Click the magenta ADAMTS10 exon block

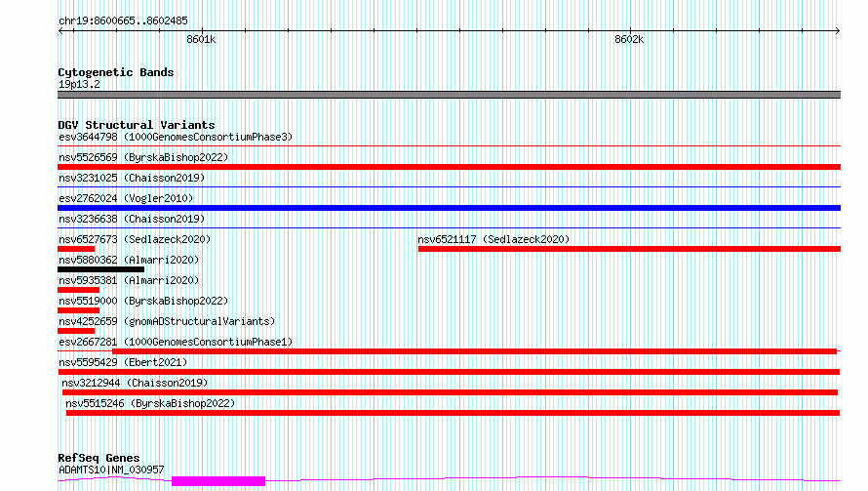(x=218, y=481)
